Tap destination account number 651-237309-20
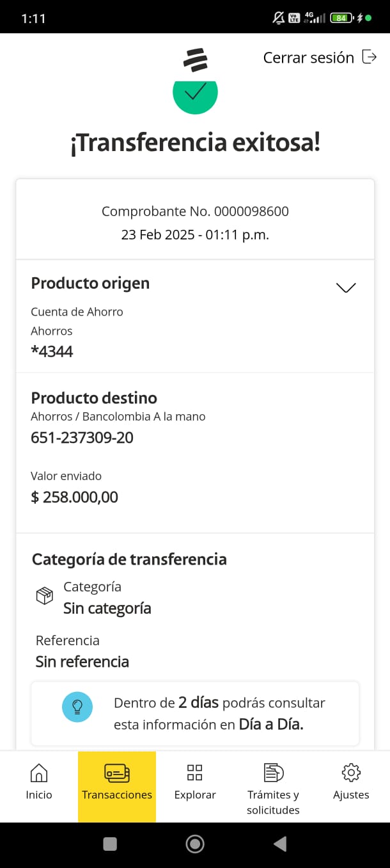 click(82, 438)
